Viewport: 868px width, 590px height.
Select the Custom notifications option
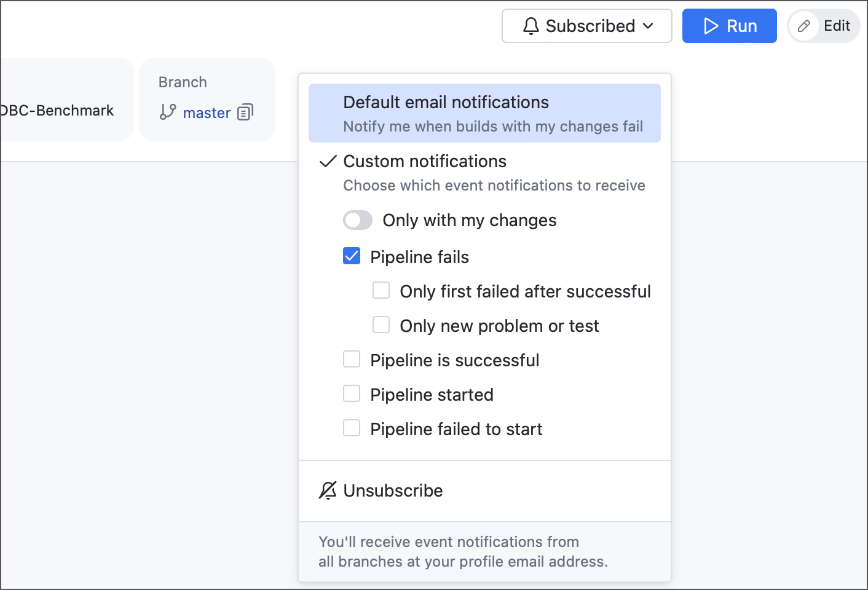point(425,161)
